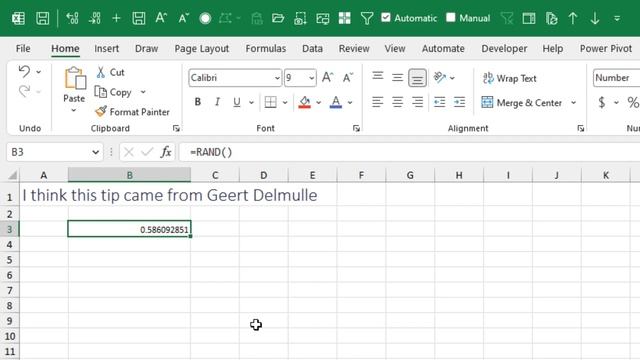Apply Underline formatting
Viewport: 640px width, 360px height.
(237, 102)
